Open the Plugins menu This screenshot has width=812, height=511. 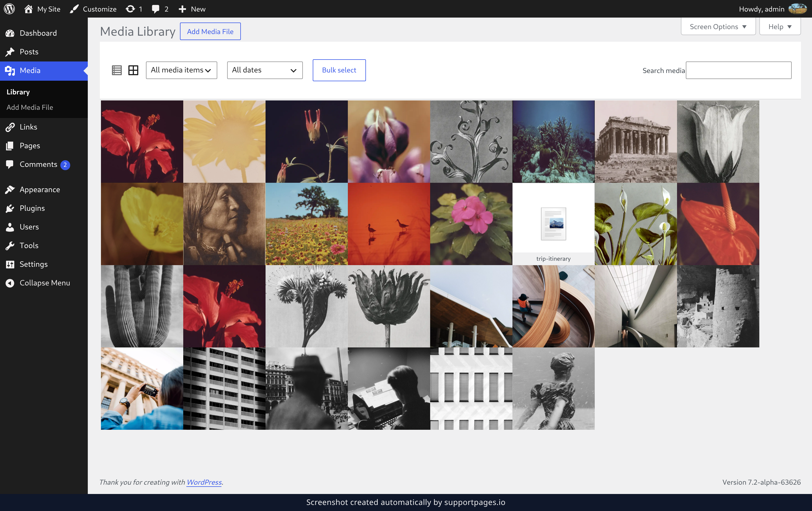(x=44, y=208)
